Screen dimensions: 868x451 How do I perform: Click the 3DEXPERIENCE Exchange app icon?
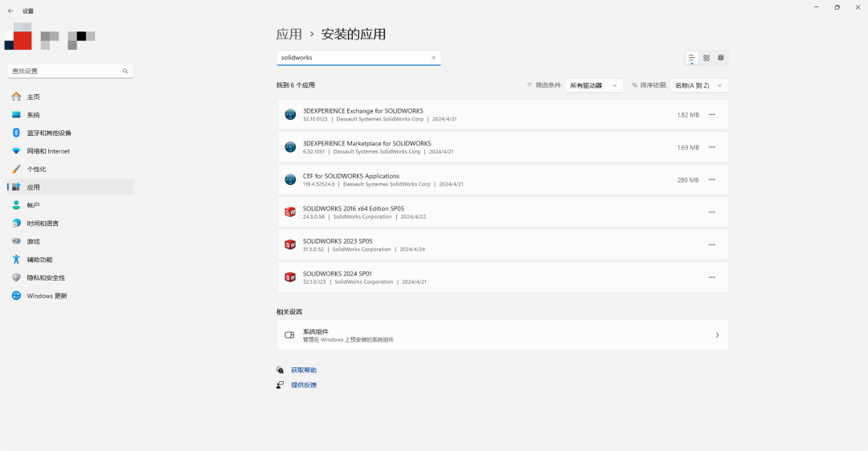(290, 115)
